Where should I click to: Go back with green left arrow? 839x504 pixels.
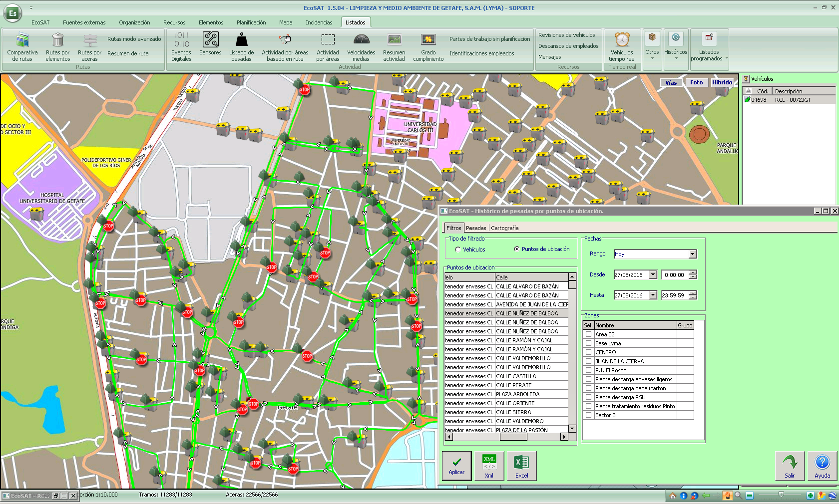(706, 496)
